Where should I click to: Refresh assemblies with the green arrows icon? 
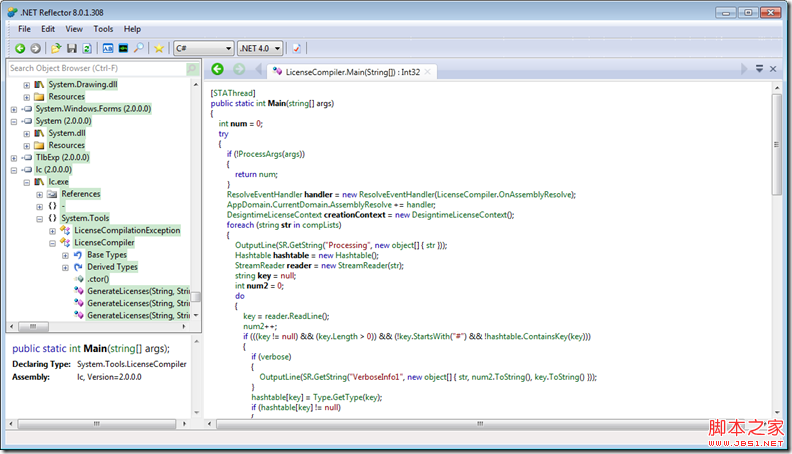[x=87, y=48]
